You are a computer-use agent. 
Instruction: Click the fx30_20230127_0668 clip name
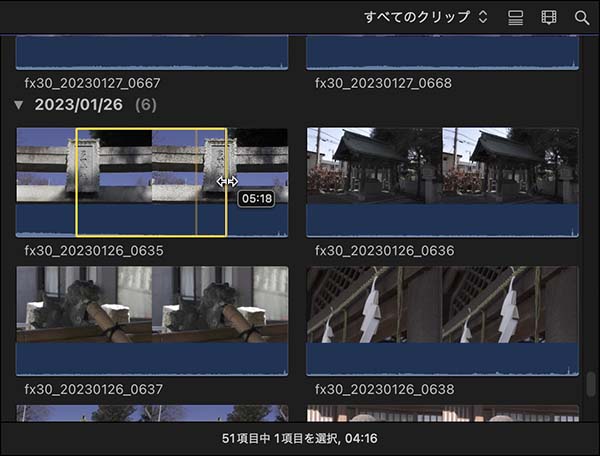(383, 83)
